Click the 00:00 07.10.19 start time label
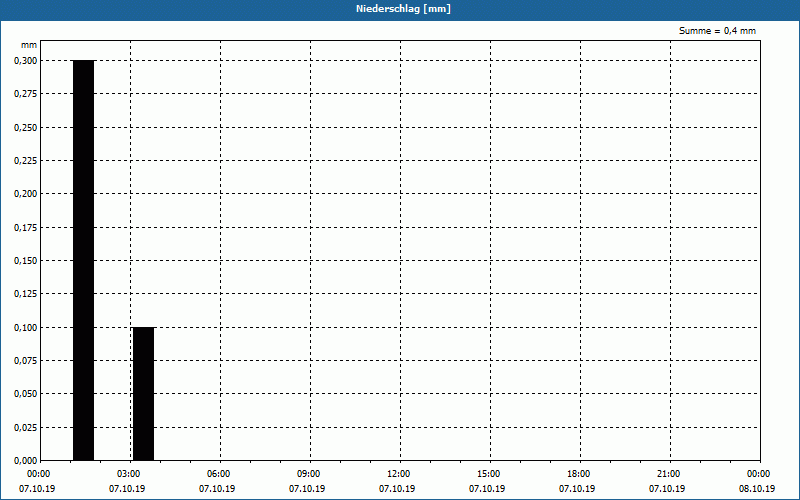The height and width of the screenshot is (500, 800). (x=38, y=481)
